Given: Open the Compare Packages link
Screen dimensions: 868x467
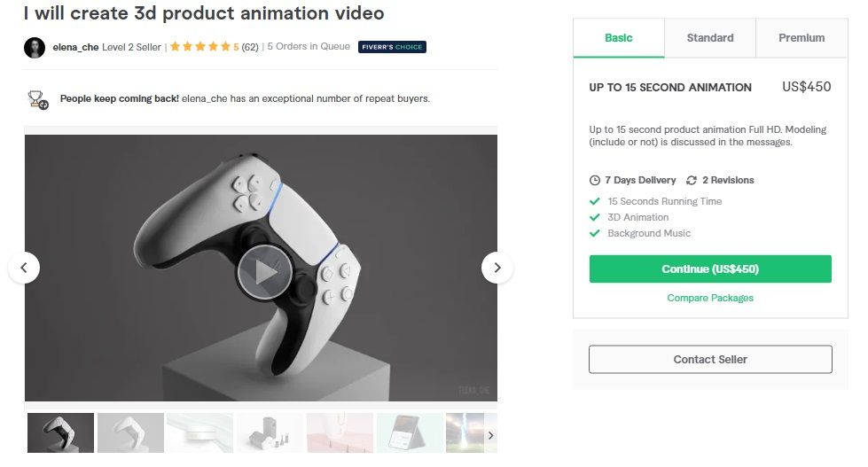Looking at the screenshot, I should 710,298.
